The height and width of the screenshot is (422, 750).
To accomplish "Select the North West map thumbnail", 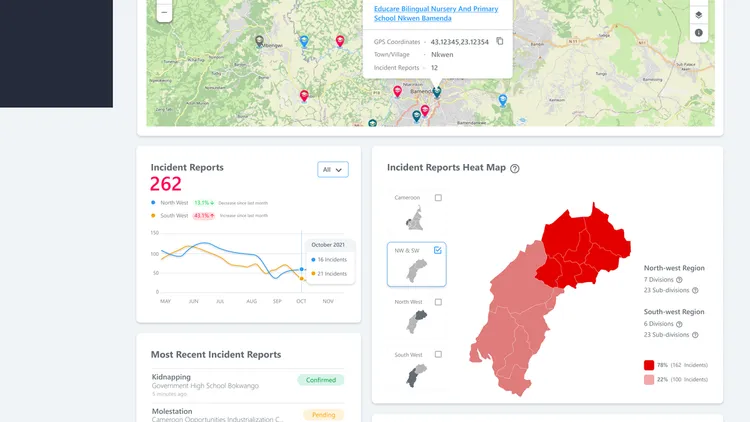I will click(x=417, y=322).
